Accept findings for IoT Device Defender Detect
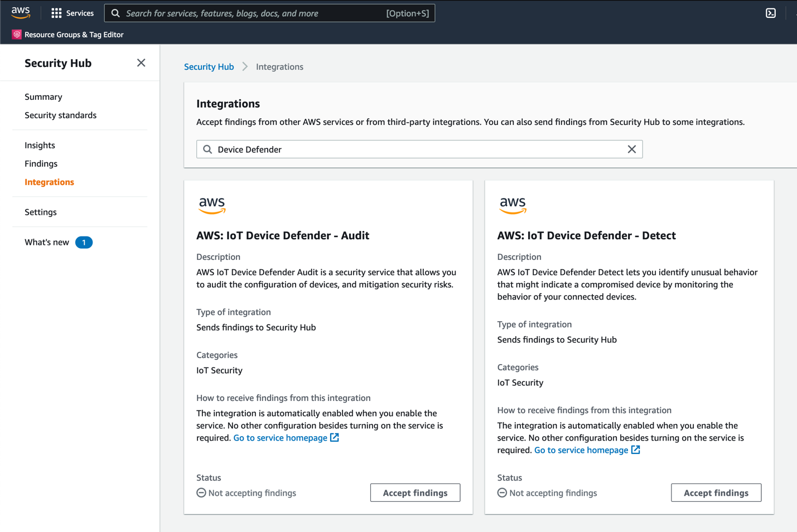Screen dimensions: 797x532 coord(716,493)
